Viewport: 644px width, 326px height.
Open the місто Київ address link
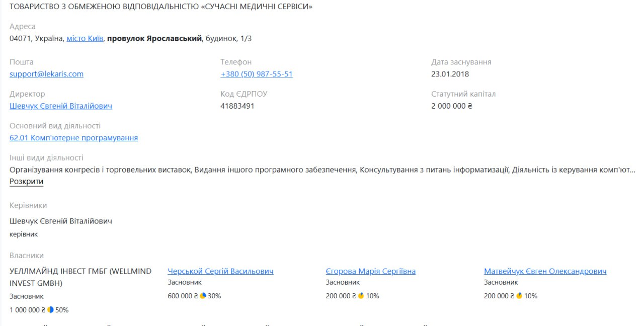pyautogui.click(x=85, y=38)
